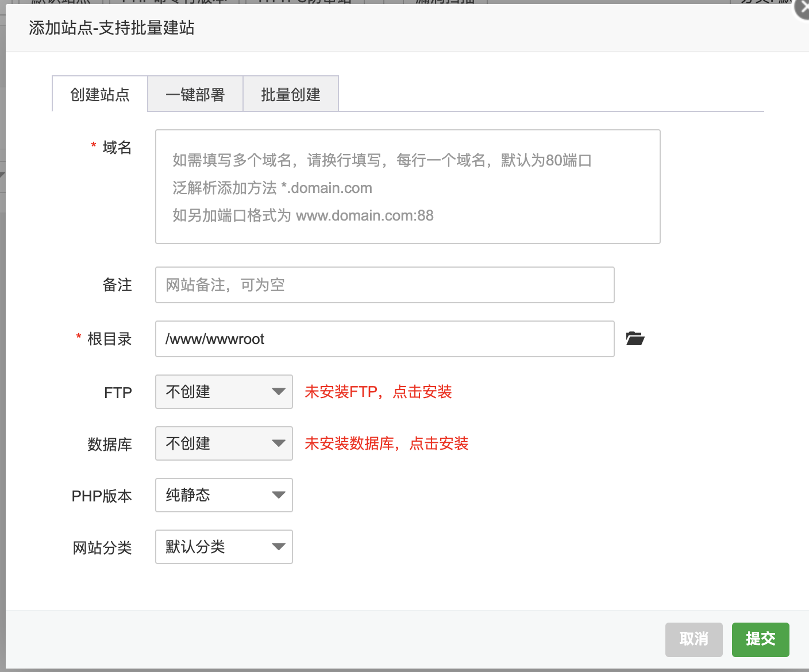Image resolution: width=809 pixels, height=672 pixels.
Task: Expand the PHP版本 dropdown showing 纯静态
Action: pyautogui.click(x=224, y=495)
